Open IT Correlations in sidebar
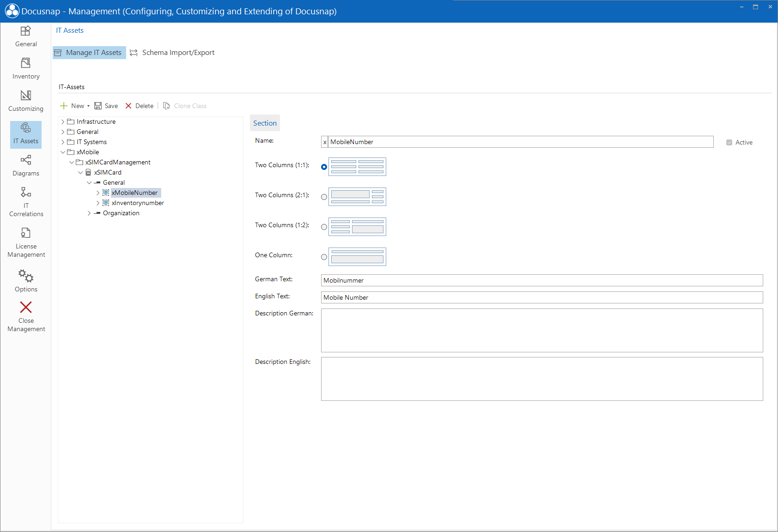The height and width of the screenshot is (532, 778). 26,202
